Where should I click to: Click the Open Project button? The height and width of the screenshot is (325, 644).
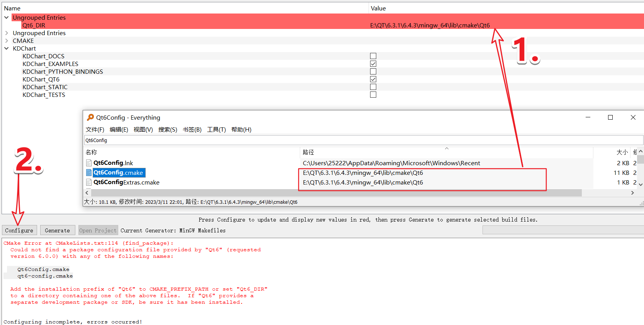tap(98, 230)
